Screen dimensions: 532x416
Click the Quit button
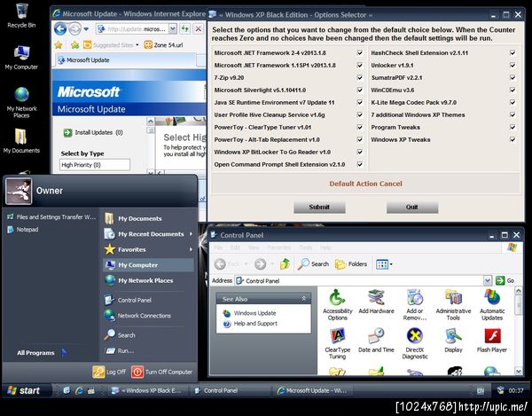point(412,207)
